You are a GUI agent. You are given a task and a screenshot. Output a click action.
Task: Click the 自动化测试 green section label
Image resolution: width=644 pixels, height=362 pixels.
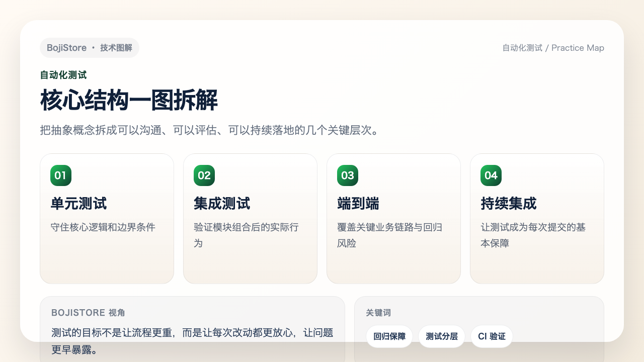click(x=63, y=74)
